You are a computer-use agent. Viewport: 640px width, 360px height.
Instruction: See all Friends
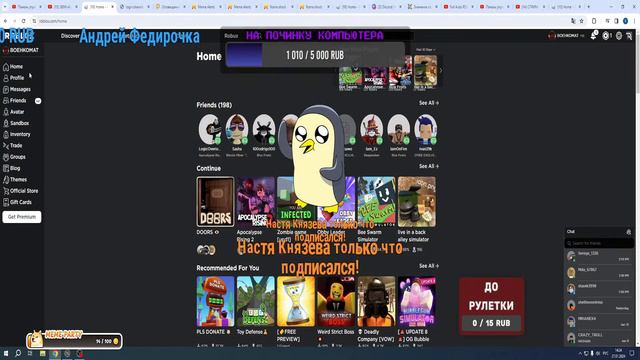coord(429,103)
